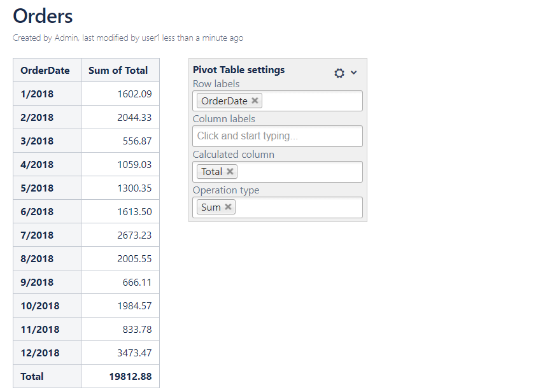Click the OrderDate column header
The image size is (552, 392).
[x=45, y=71]
